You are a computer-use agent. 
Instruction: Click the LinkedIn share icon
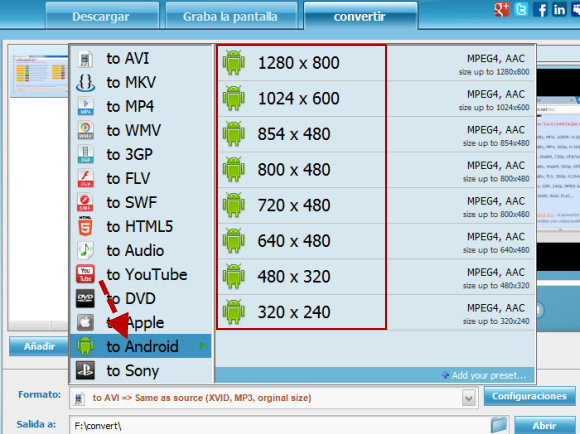point(559,10)
